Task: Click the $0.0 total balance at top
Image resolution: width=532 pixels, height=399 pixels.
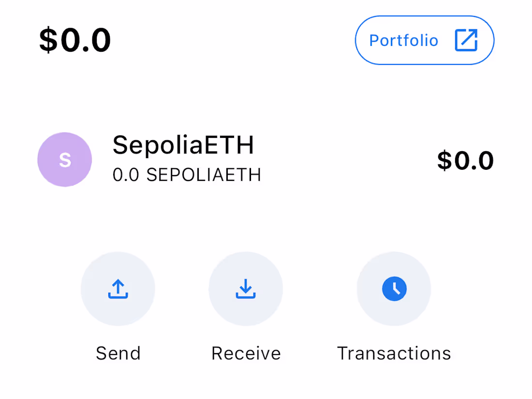Action: point(74,40)
